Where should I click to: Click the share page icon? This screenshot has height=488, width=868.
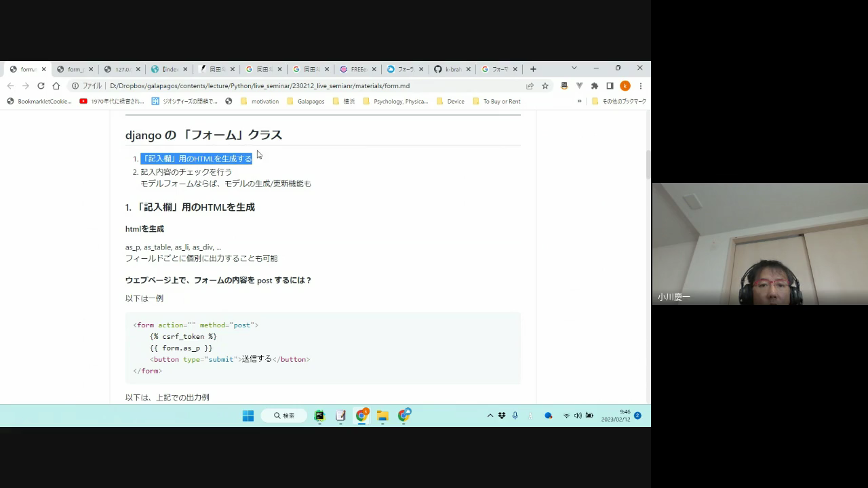point(530,86)
